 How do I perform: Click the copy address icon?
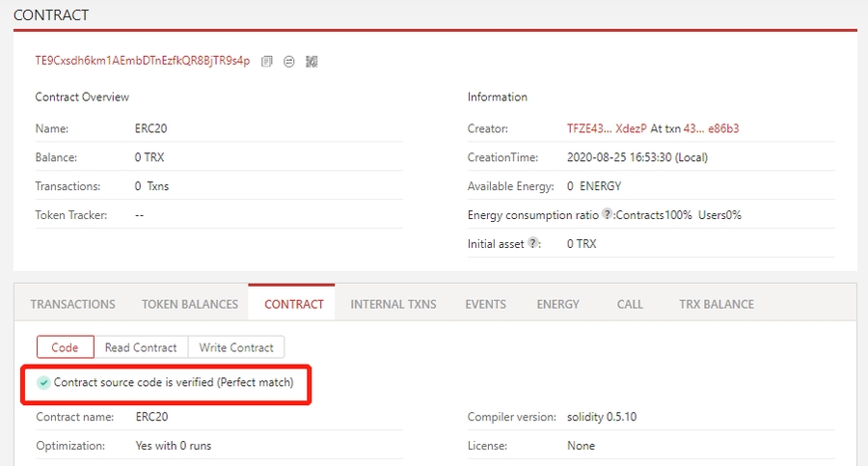267,61
